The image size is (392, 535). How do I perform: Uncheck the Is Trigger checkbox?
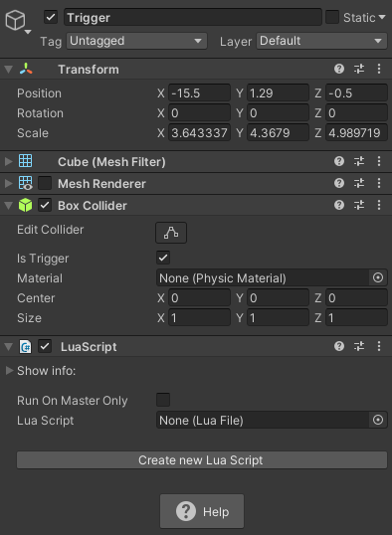(x=163, y=258)
